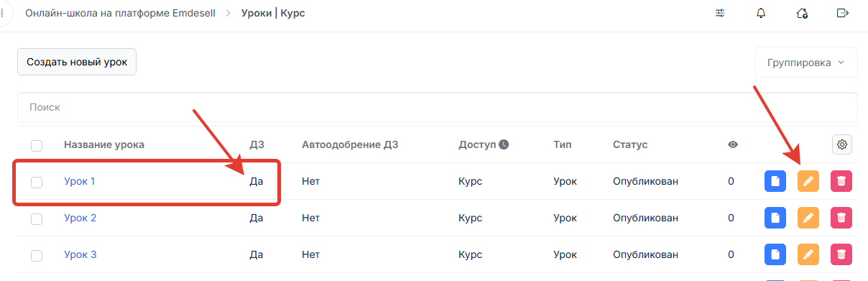Click the home icon in header
The image size is (868, 281).
pyautogui.click(x=802, y=13)
